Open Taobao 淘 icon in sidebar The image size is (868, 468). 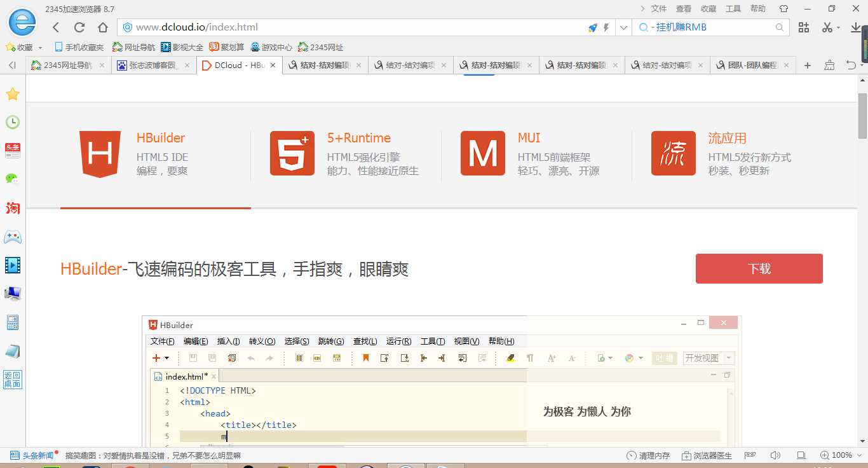click(x=13, y=208)
